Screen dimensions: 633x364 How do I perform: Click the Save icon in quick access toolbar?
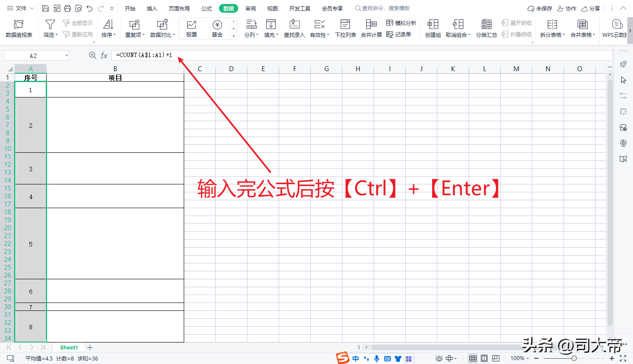[46, 8]
